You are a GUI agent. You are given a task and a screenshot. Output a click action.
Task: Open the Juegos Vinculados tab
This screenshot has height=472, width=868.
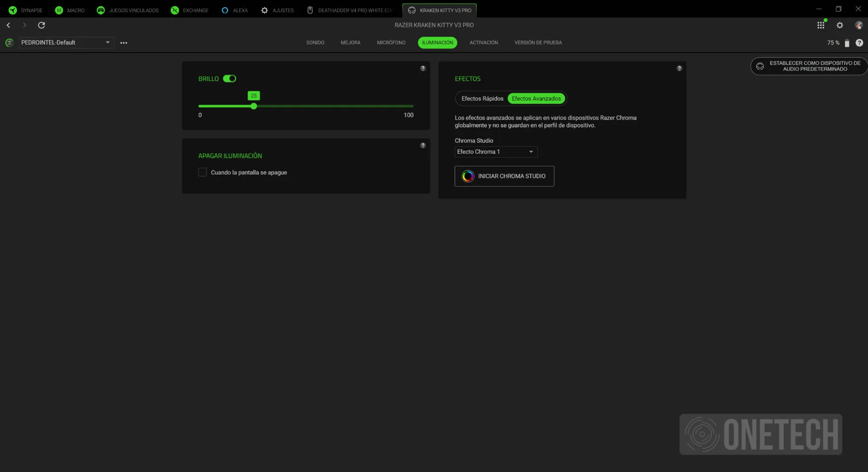[128, 10]
